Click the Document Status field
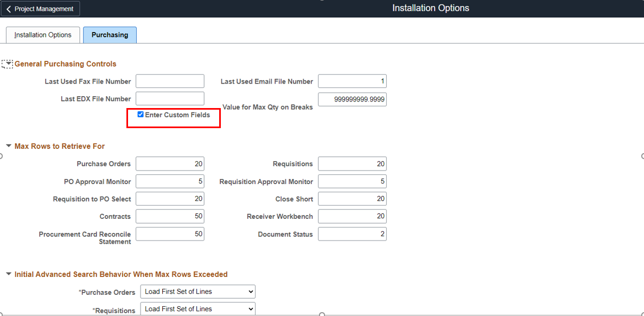The width and height of the screenshot is (644, 316). [352, 234]
